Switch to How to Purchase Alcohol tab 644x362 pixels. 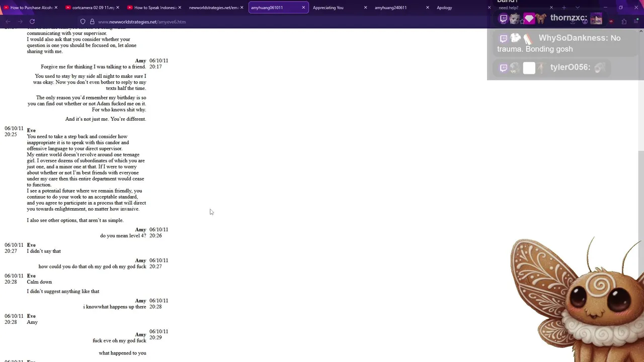point(31,8)
